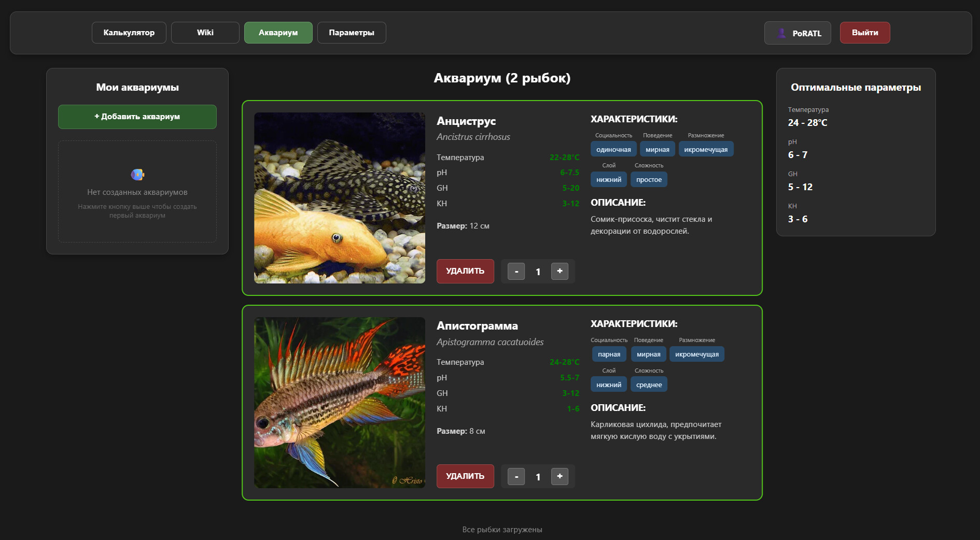Open the Параметры tab

click(x=352, y=33)
